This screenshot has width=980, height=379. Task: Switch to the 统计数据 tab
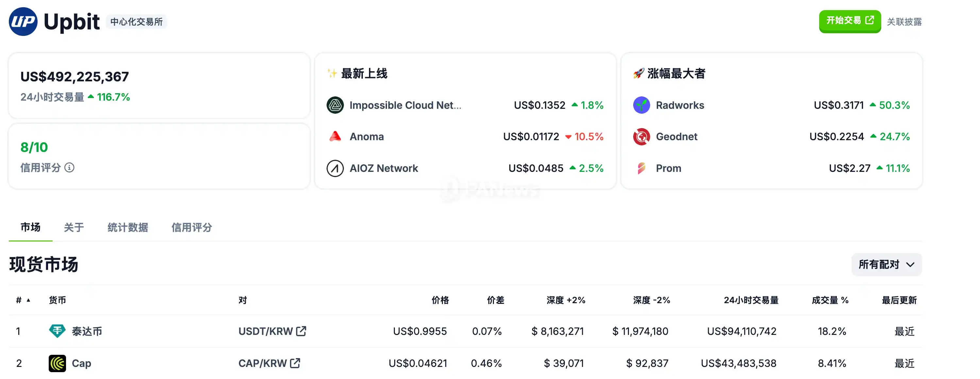point(127,227)
